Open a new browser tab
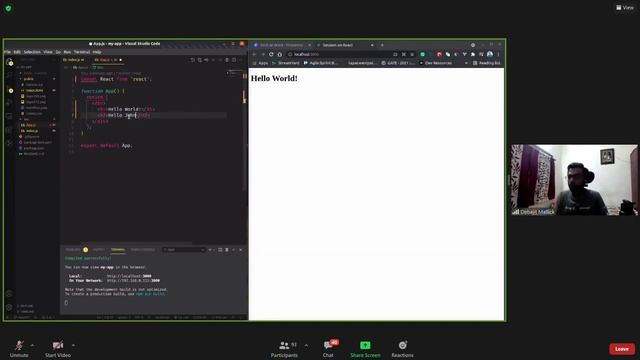Screen dimensions: 640x360 click(x=382, y=45)
